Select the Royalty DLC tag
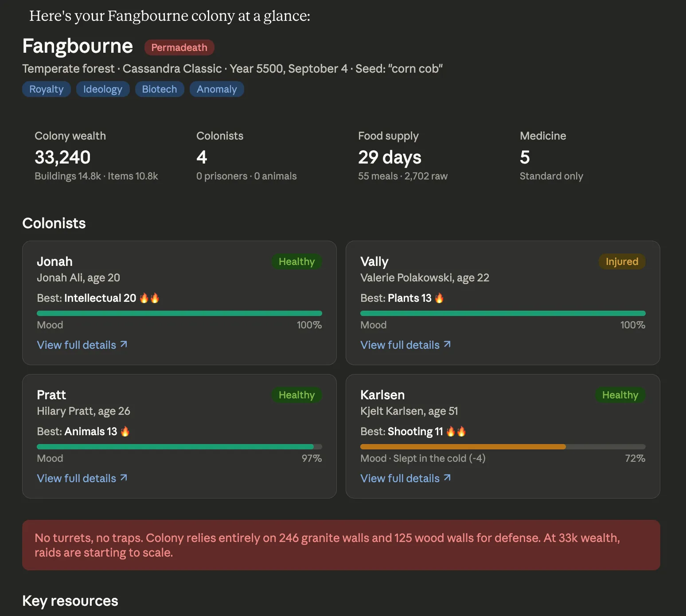 tap(47, 89)
